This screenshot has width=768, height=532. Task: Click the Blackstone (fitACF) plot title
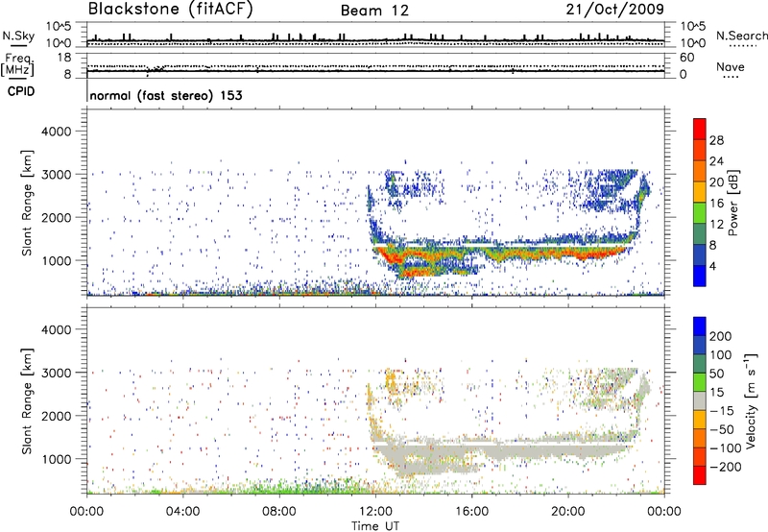(x=171, y=10)
